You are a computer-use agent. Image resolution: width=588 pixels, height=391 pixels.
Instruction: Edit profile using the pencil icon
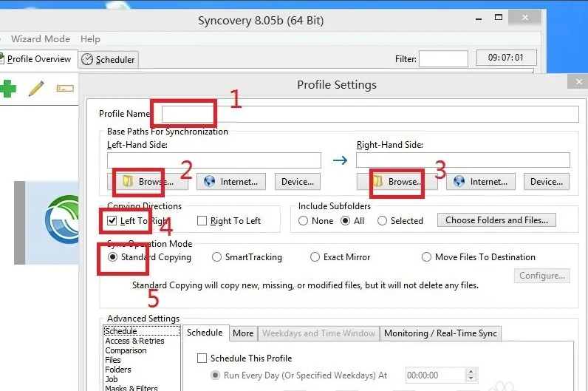tap(36, 88)
